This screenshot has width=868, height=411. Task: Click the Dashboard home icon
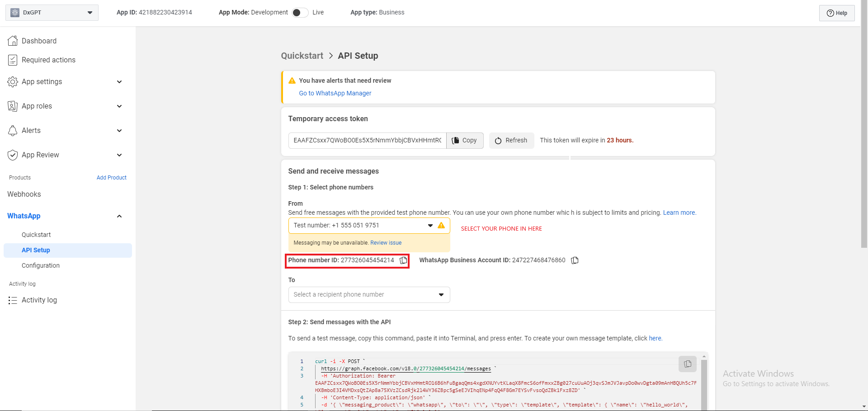13,41
